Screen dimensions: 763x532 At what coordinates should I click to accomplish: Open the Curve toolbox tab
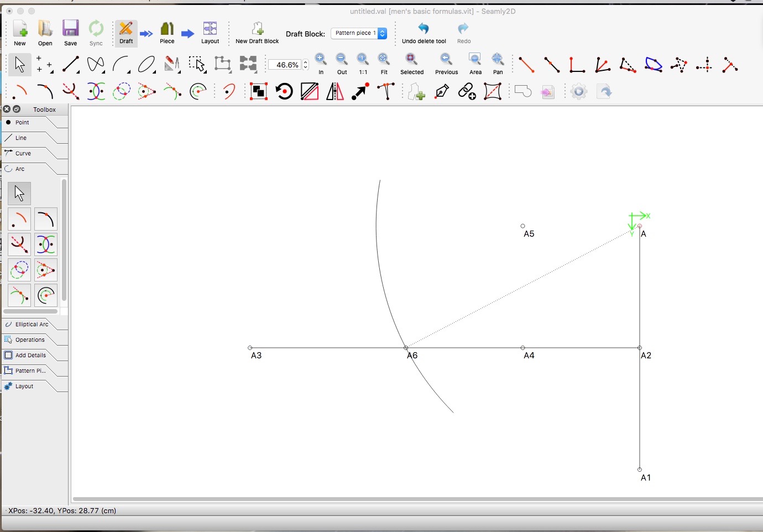[23, 154]
